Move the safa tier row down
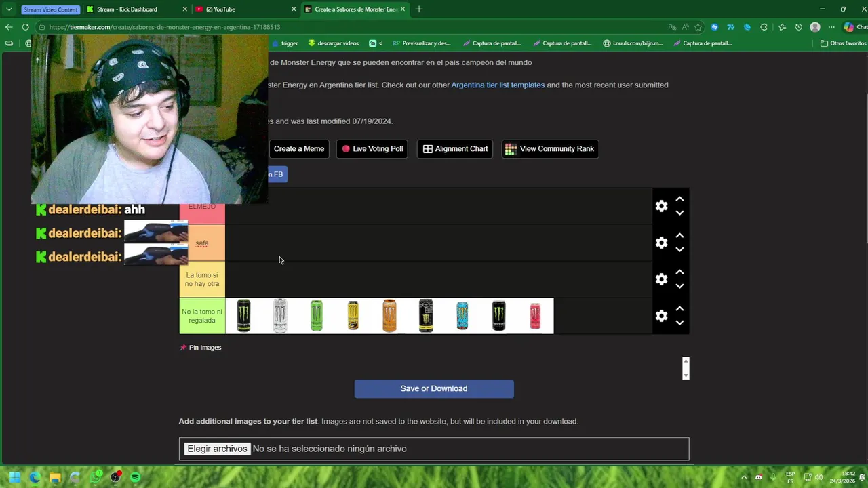868x488 pixels. [679, 249]
